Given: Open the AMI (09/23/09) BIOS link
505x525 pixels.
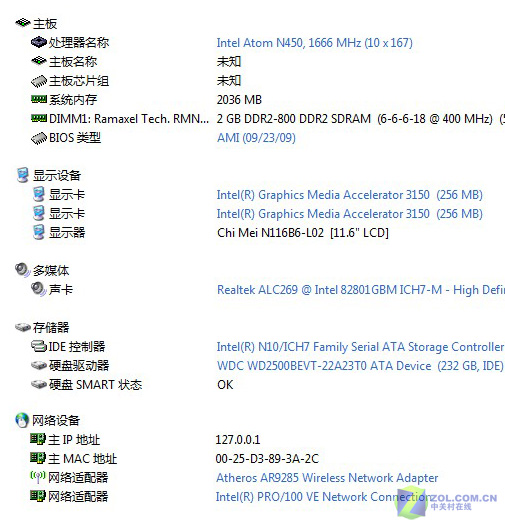Looking at the screenshot, I should click(256, 138).
